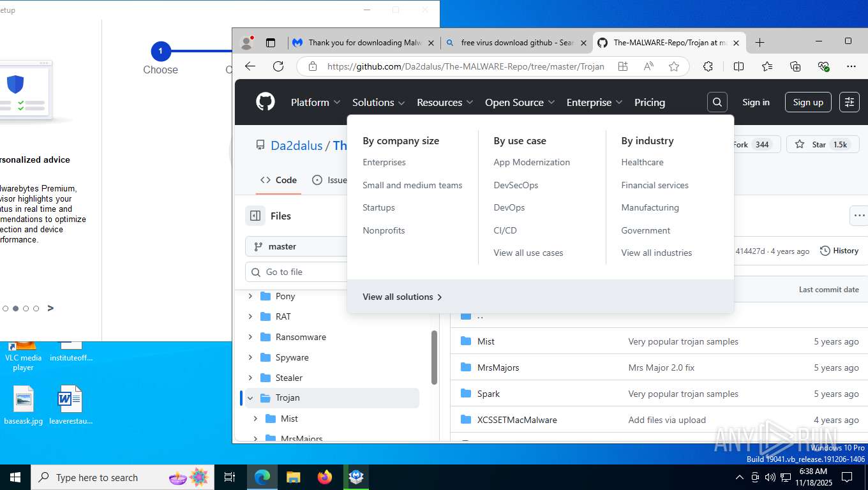Close the Thank you for downloading tab

(x=431, y=43)
